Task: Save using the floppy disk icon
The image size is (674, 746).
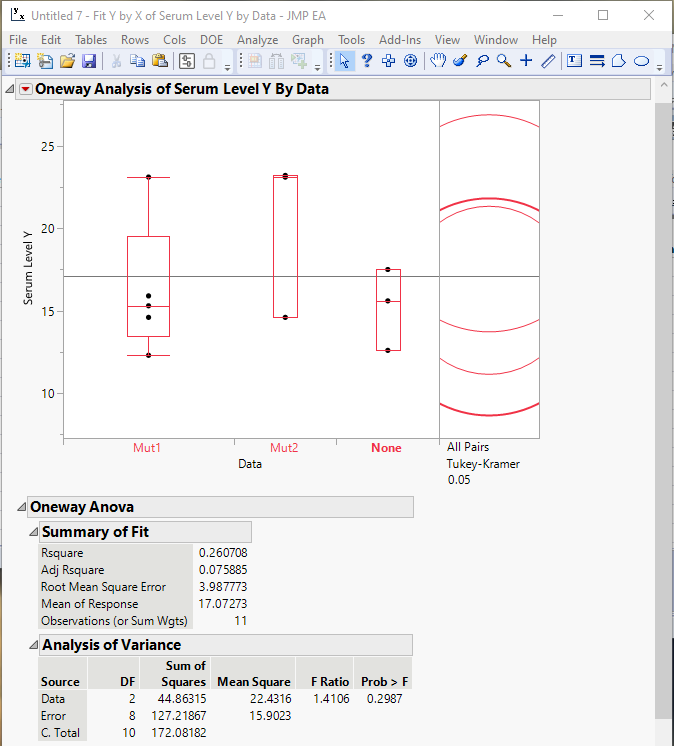Action: 89,61
